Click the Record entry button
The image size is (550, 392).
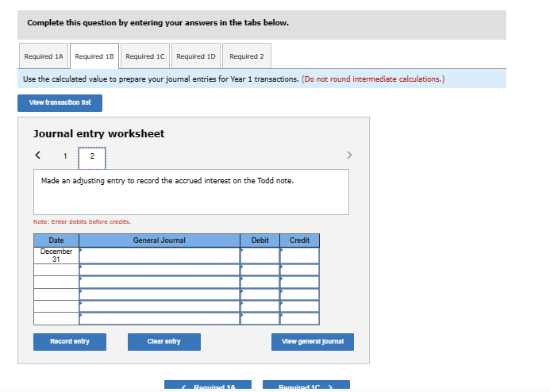pos(70,341)
